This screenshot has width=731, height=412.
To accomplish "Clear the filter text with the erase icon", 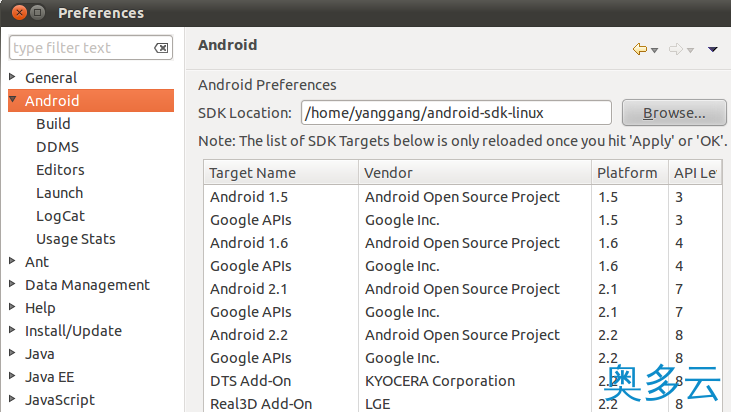I will coord(161,48).
